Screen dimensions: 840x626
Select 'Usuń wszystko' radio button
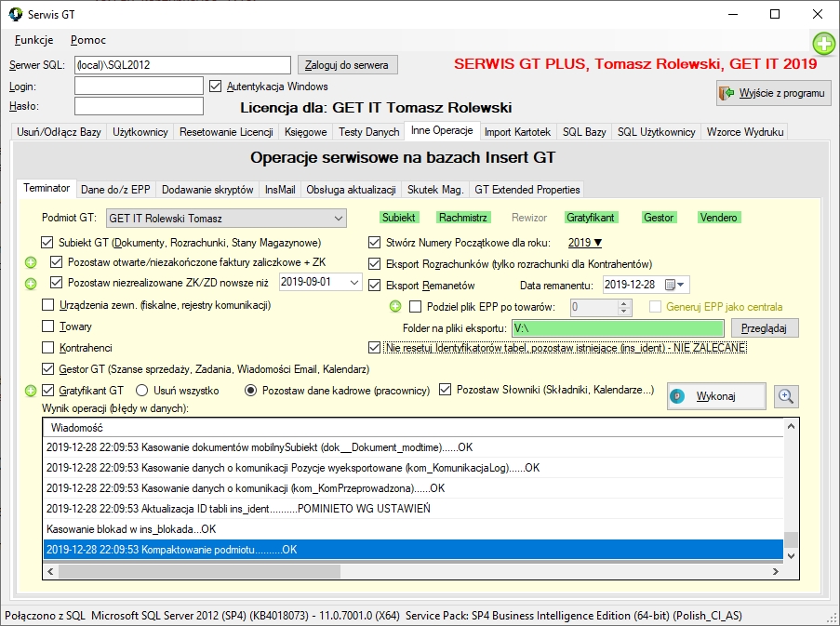142,391
